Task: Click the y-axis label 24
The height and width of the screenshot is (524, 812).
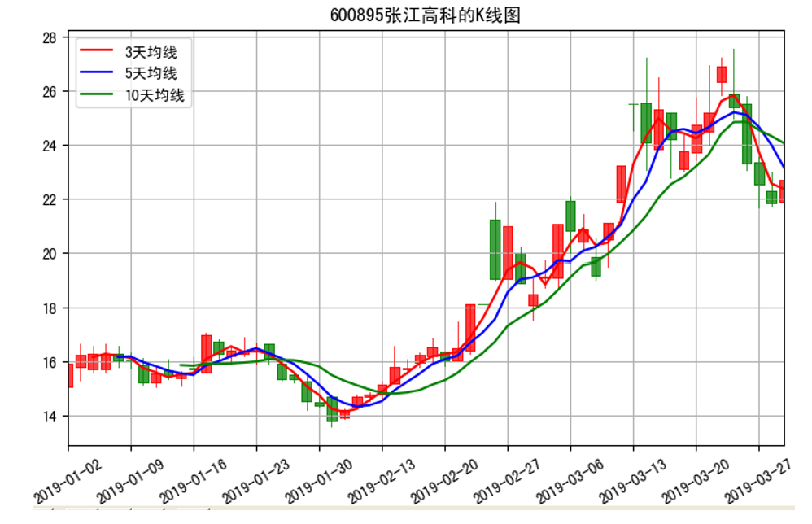Action: pyautogui.click(x=49, y=146)
